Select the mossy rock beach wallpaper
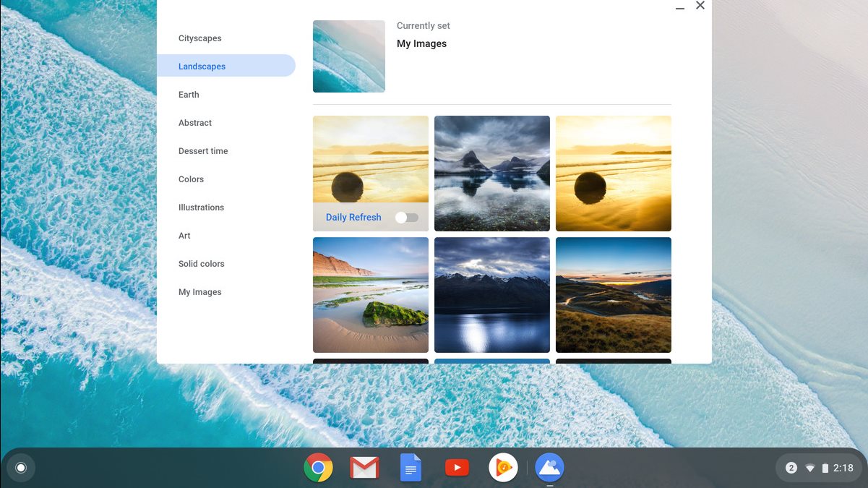 tap(371, 295)
